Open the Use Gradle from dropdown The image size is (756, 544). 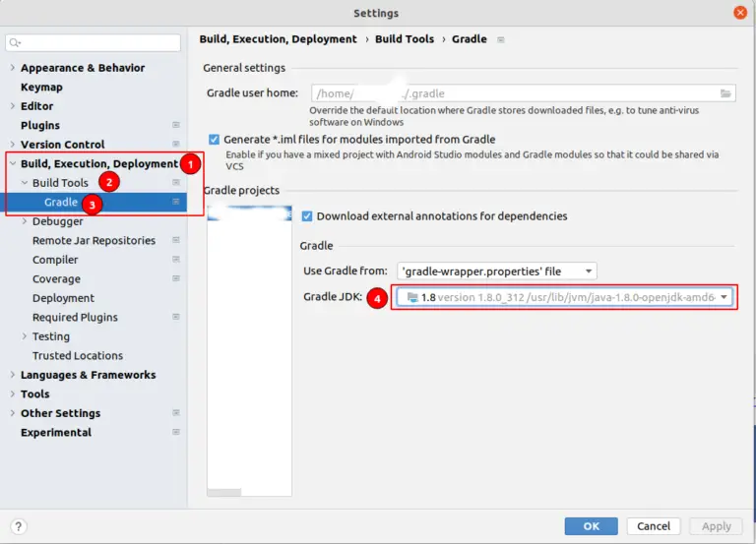pyautogui.click(x=496, y=271)
